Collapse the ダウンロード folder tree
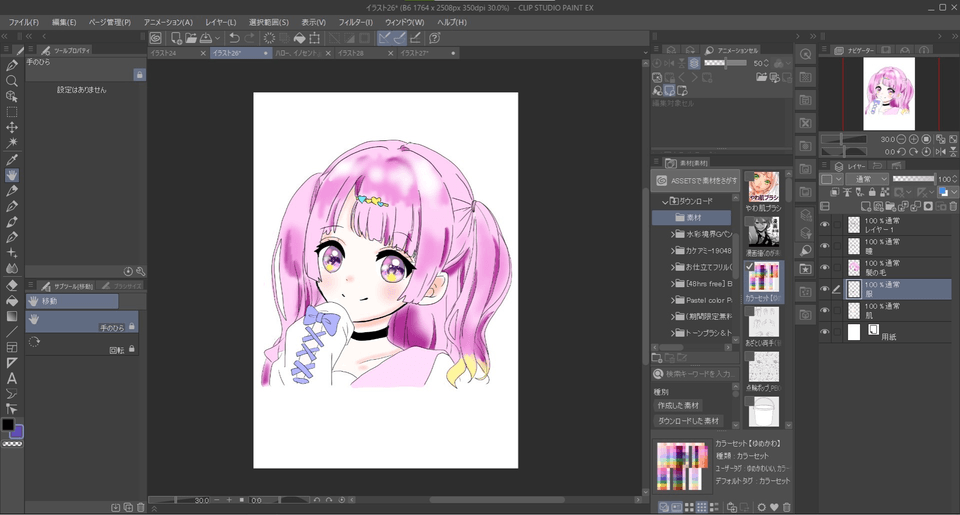Image resolution: width=960 pixels, height=515 pixels. pos(665,201)
